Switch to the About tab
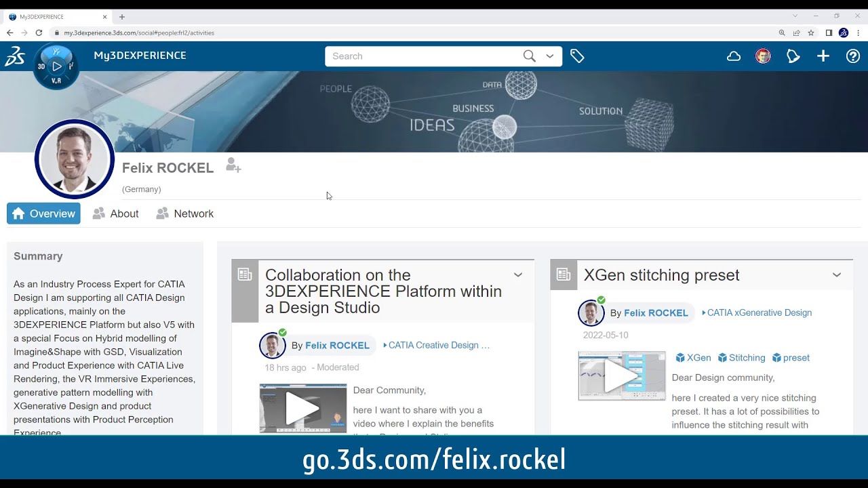The height and width of the screenshot is (488, 868). (115, 213)
